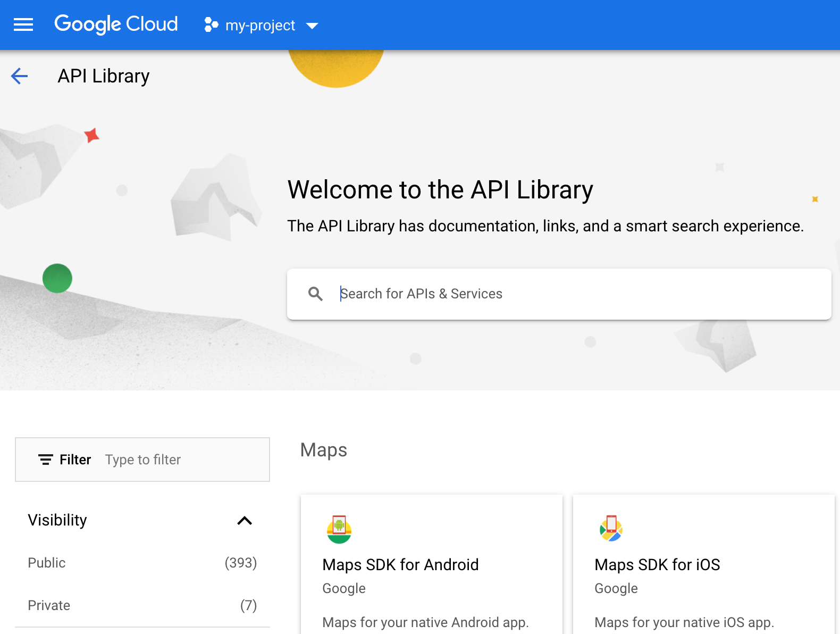Click the magnifying glass search icon
Image resolution: width=840 pixels, height=634 pixels.
(x=315, y=294)
